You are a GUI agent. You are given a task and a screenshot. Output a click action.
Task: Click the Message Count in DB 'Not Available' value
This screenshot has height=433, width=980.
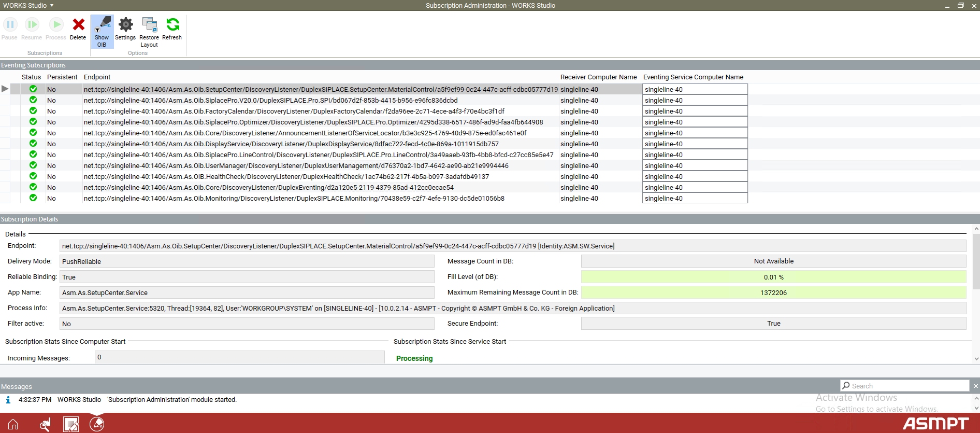point(774,261)
